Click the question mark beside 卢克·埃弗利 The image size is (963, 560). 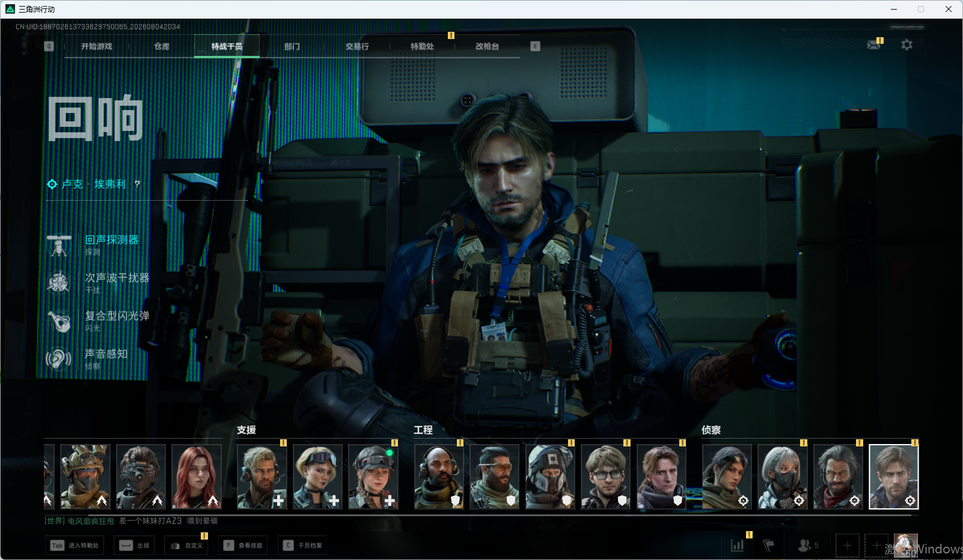tap(137, 184)
